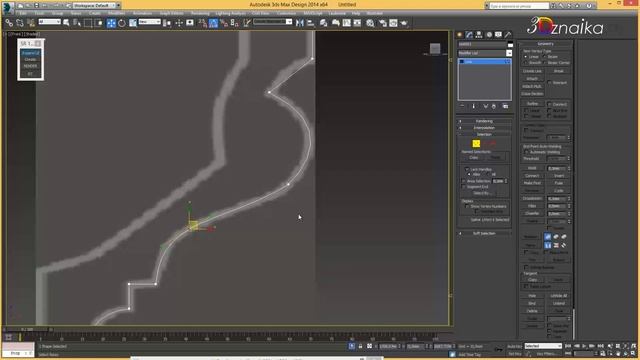Click the application menu logo button
Image resolution: width=640 pixels, height=360 pixels.
click(7, 7)
